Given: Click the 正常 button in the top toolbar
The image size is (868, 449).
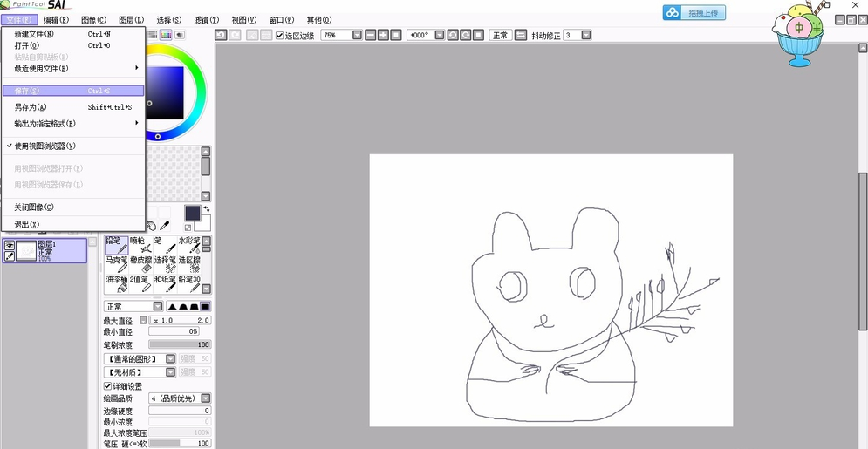Looking at the screenshot, I should 500,36.
